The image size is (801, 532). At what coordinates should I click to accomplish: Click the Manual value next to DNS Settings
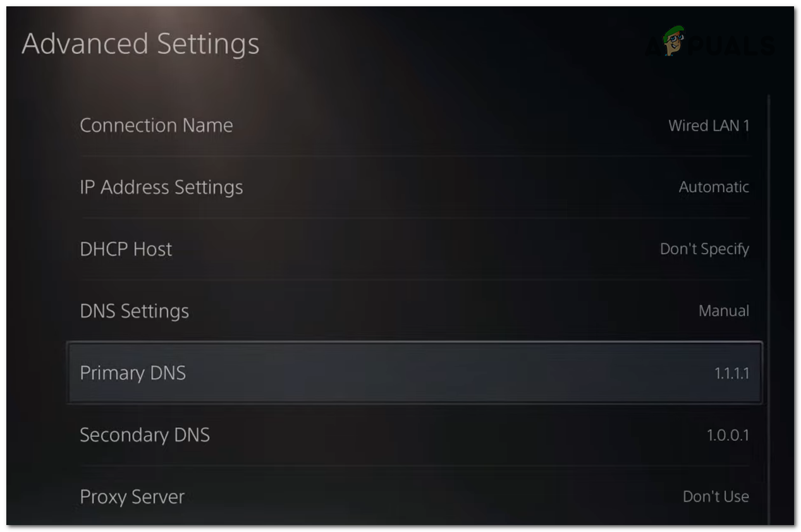tap(723, 311)
